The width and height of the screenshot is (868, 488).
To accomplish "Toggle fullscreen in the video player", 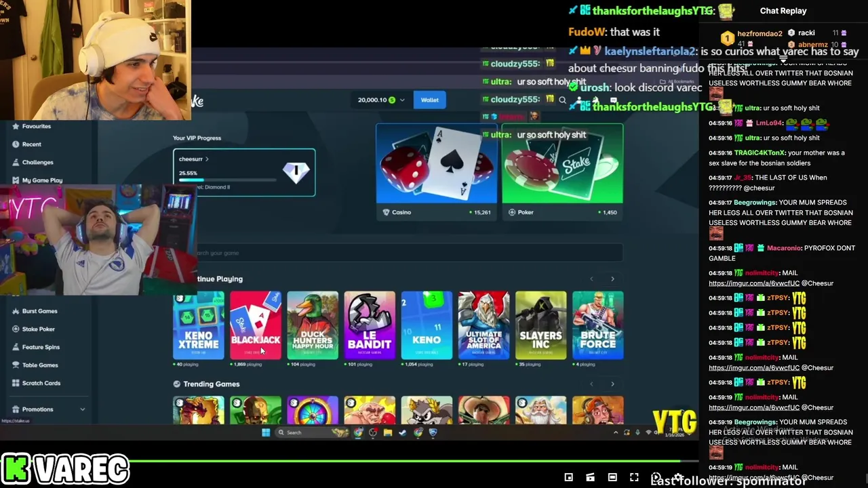I will [634, 477].
